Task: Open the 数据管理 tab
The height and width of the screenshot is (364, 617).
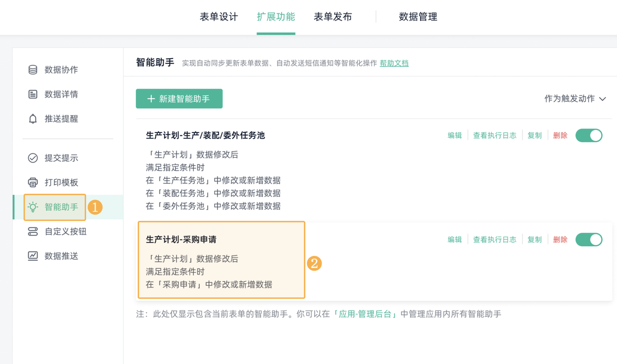Action: tap(418, 17)
